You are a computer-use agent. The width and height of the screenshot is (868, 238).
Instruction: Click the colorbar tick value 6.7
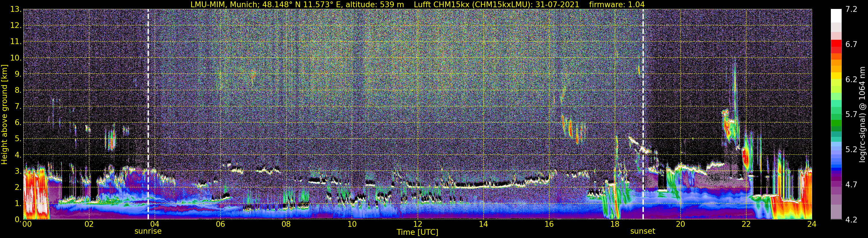tap(851, 44)
